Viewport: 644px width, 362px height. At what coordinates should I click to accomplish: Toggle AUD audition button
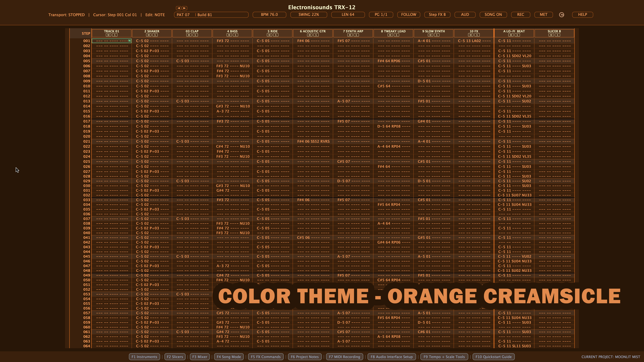tap(465, 15)
